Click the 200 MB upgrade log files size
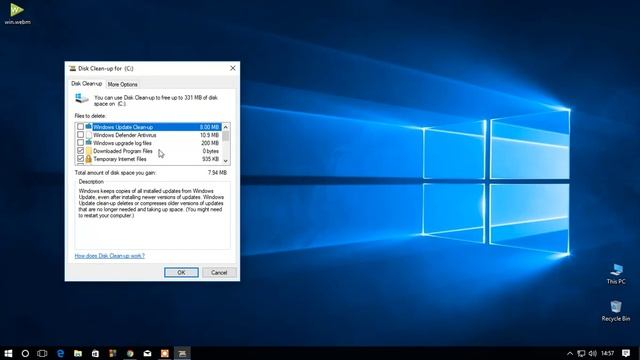Screen dimensions: 640x360 pos(210,143)
